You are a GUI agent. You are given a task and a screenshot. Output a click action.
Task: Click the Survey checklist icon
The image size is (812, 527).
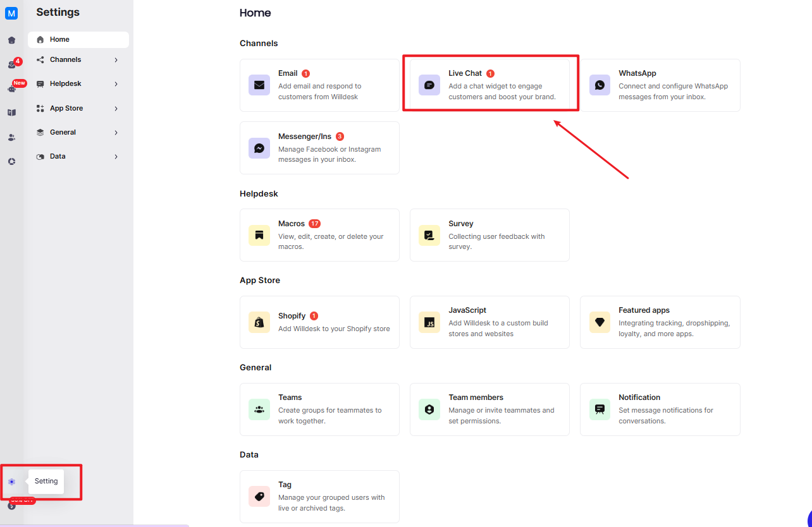[429, 235]
